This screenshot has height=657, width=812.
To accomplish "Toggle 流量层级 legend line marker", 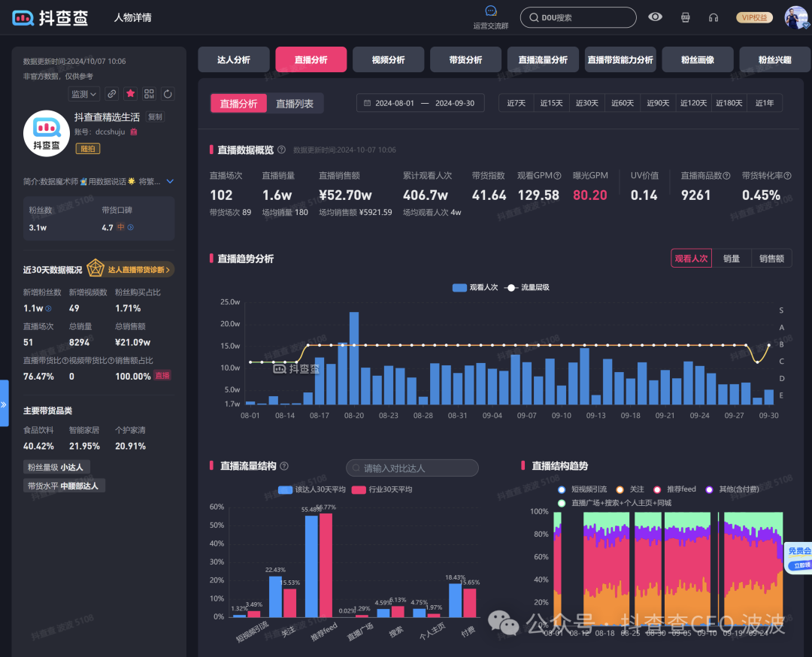I will [x=511, y=287].
